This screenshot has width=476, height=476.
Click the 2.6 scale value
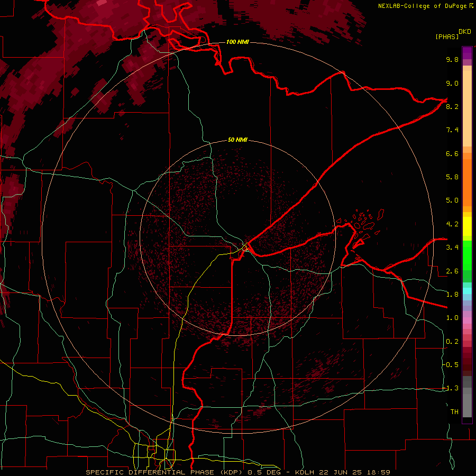click(452, 271)
